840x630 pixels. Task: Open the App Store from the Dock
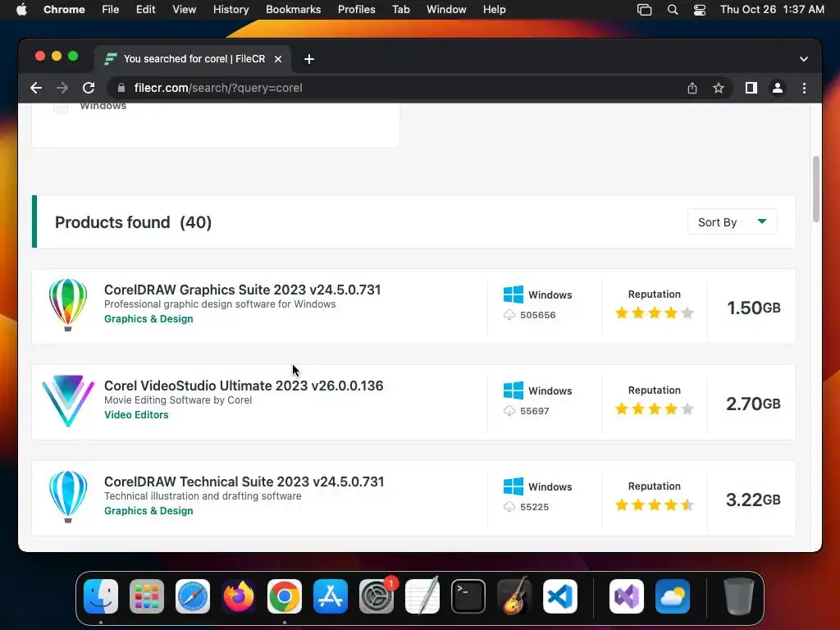(331, 596)
